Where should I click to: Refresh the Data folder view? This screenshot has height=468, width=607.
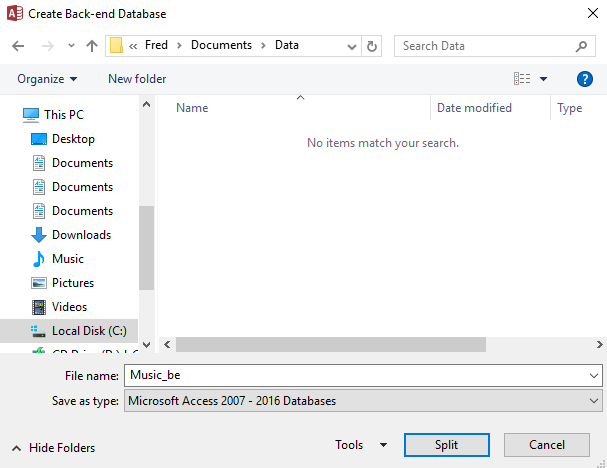pos(373,46)
